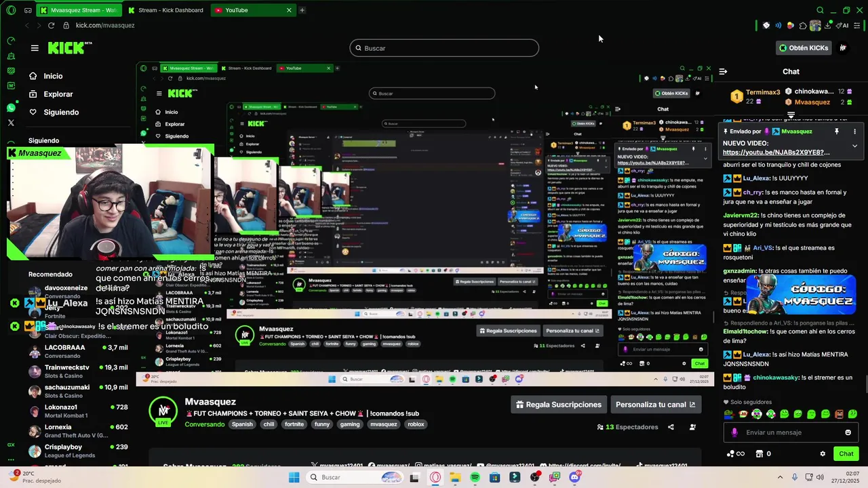Open the channel points infinity icon
868x488 pixels.
(x=736, y=453)
